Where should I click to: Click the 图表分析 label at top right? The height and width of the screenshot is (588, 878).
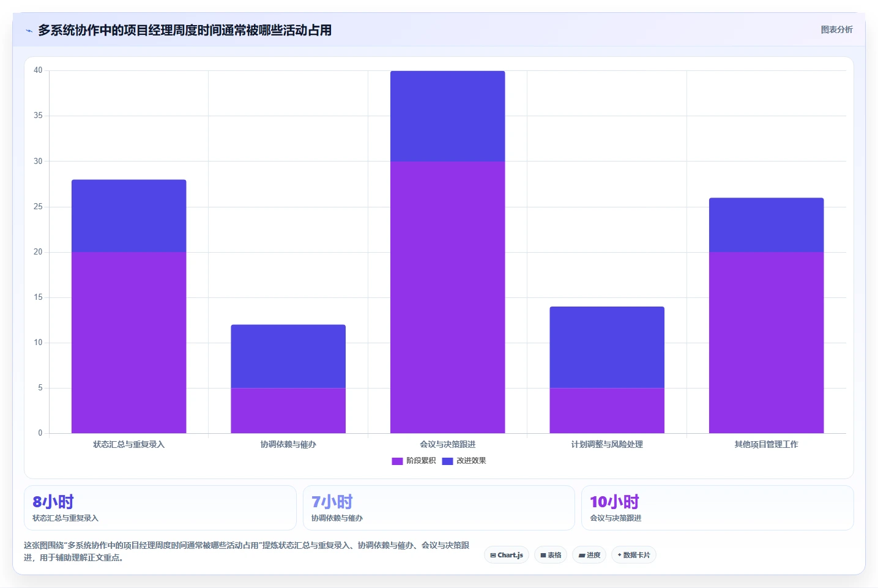pos(836,29)
